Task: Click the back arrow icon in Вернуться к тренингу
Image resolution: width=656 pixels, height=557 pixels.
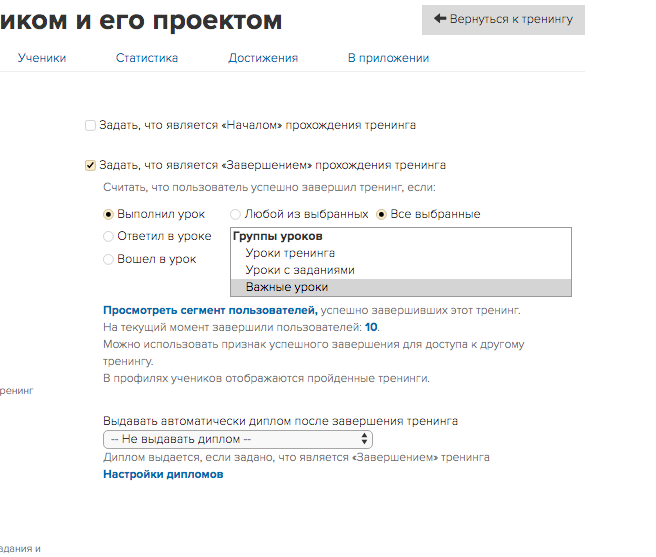Action: point(440,18)
